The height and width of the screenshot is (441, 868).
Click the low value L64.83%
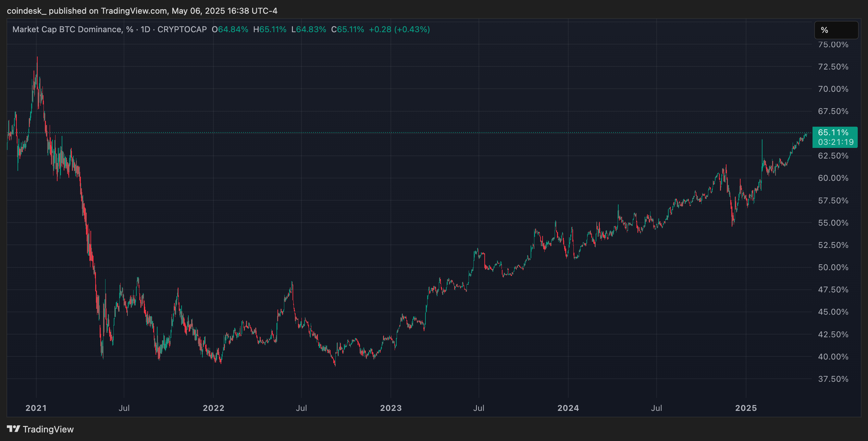pyautogui.click(x=309, y=29)
